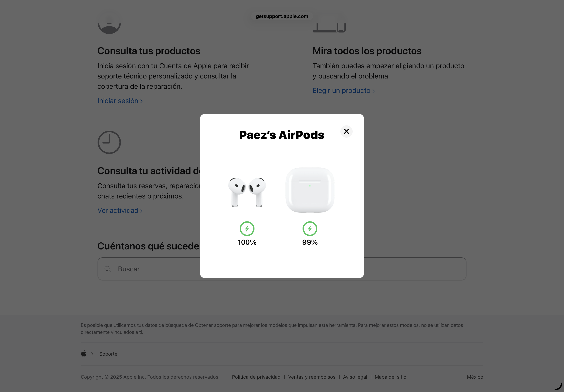
Task: Click the magnifying glass search icon
Action: tap(108, 269)
